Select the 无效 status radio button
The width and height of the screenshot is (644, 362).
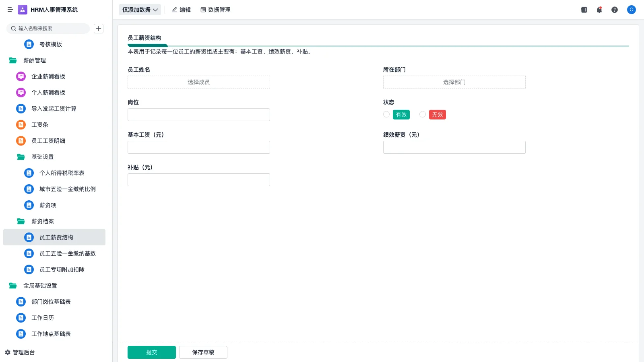point(423,114)
